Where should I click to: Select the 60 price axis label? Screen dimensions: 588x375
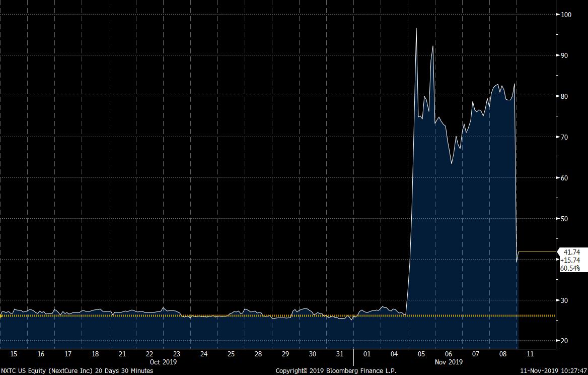click(x=564, y=178)
